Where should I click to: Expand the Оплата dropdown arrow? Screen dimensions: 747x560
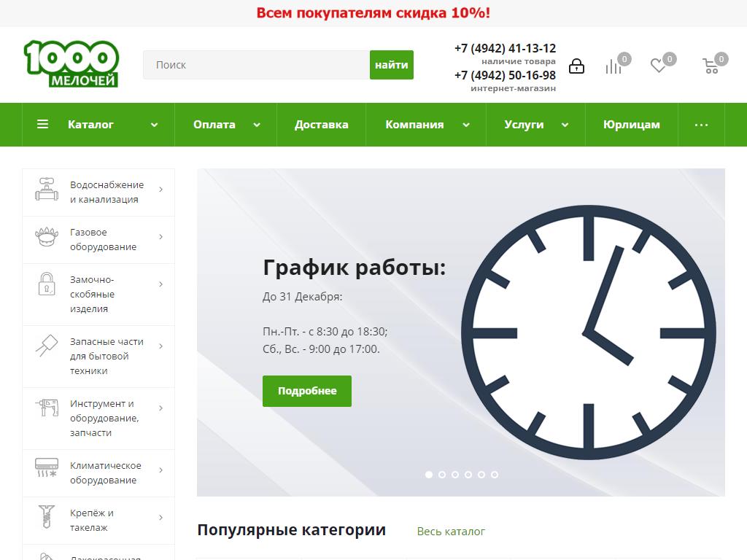[257, 125]
